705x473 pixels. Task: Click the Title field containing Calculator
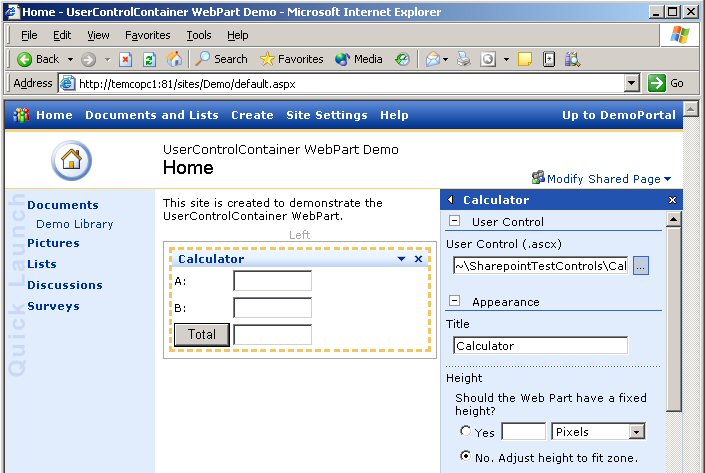[x=540, y=345]
